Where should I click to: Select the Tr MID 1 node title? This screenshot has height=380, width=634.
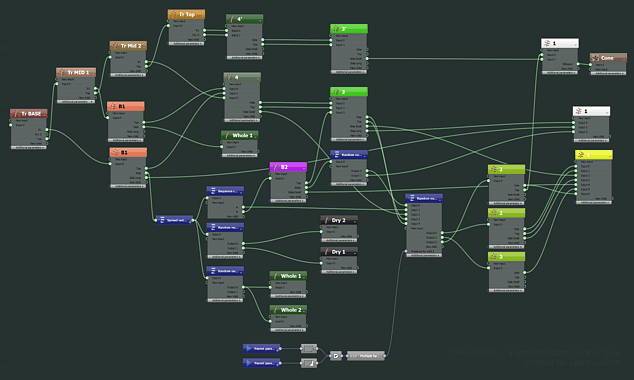tap(78, 72)
